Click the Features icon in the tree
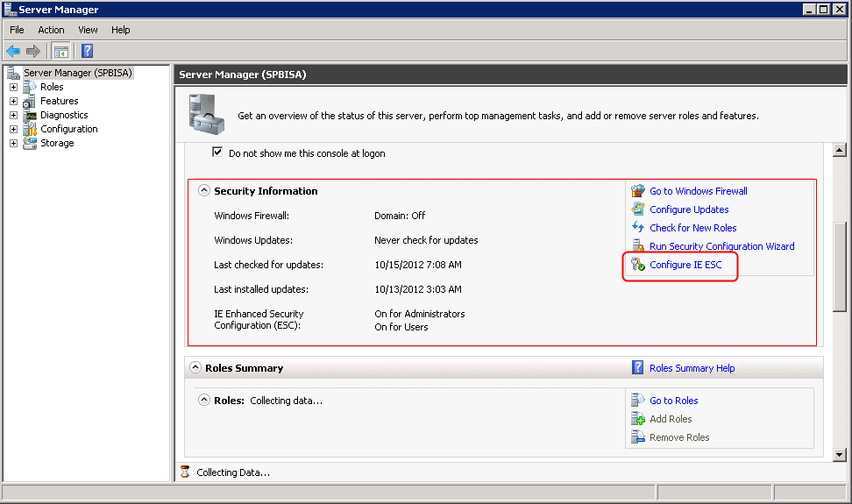The height and width of the screenshot is (504, 852). 30,101
